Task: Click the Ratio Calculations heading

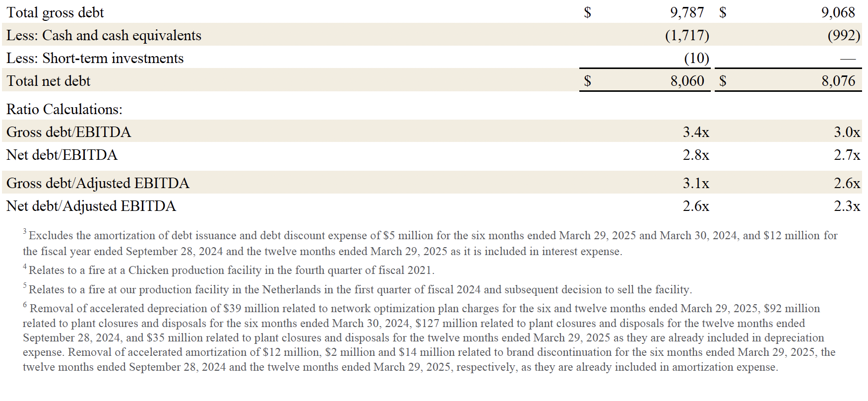Action: coord(64,109)
